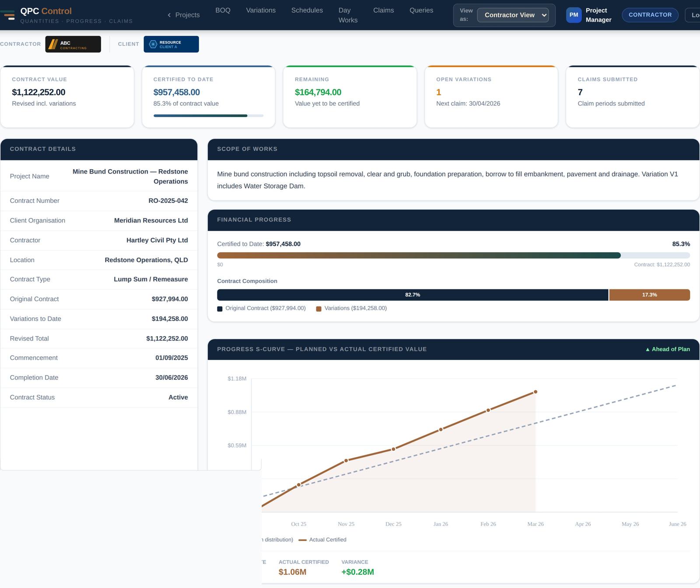The height and width of the screenshot is (588, 700).
Task: Click the Hartley Civil Pty Ltd value
Action: click(x=157, y=240)
